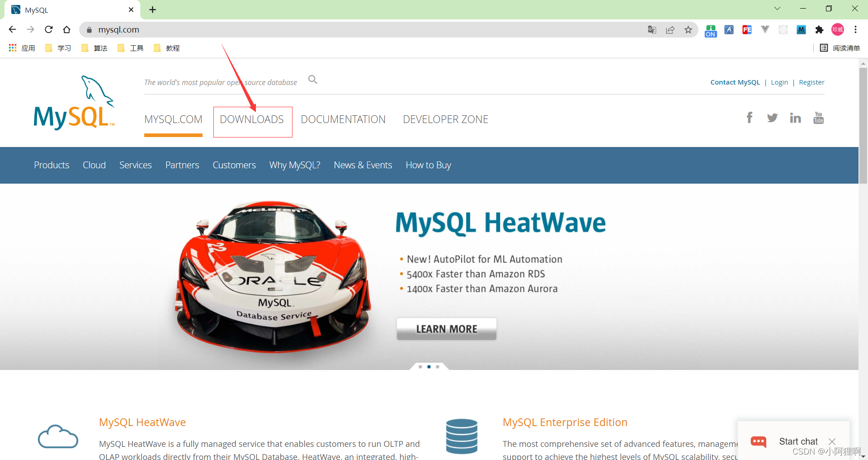Open the red FE extension icon
The image size is (868, 460).
[x=747, y=30]
